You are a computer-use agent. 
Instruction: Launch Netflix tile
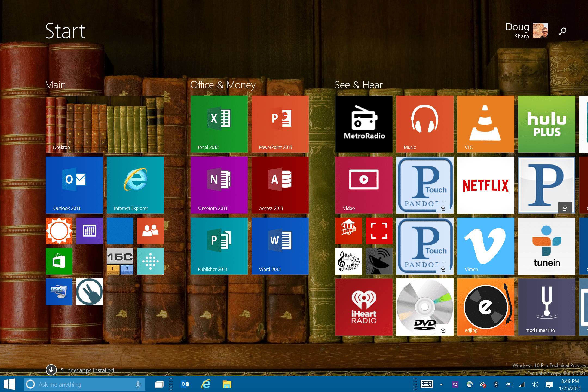click(x=486, y=185)
